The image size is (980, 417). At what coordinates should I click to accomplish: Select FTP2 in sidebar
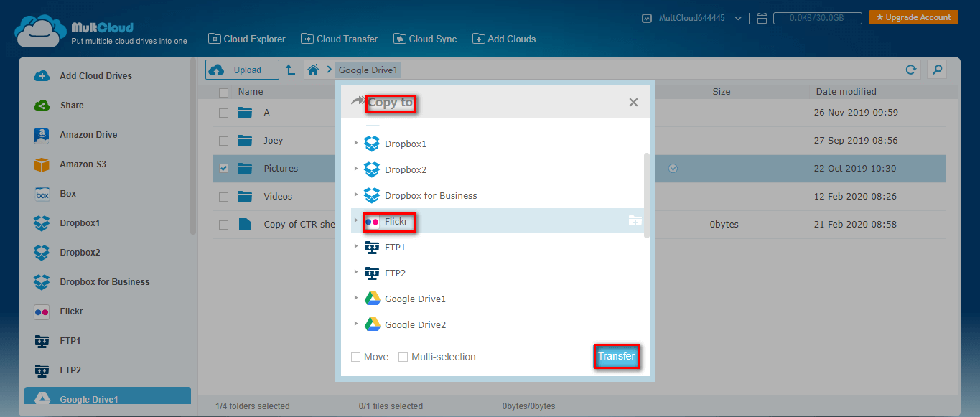point(70,370)
